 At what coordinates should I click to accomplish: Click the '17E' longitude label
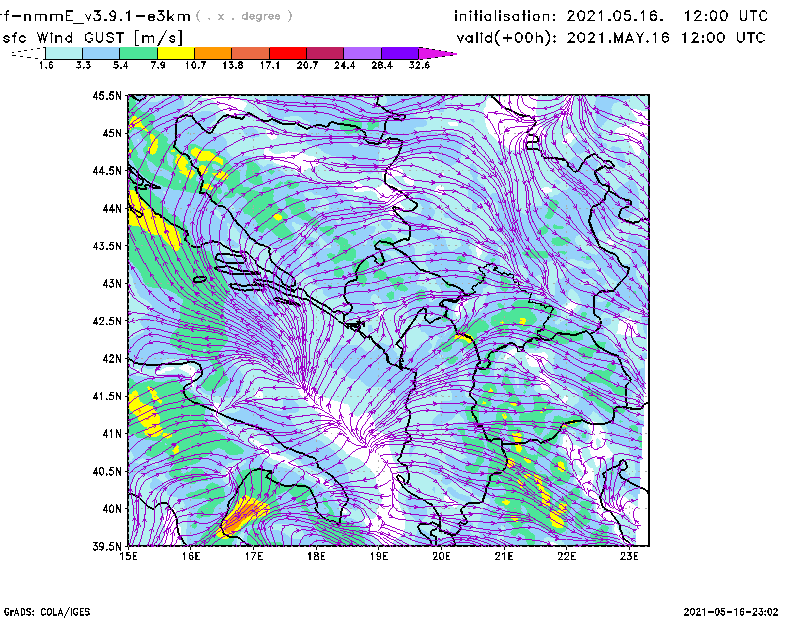(x=254, y=556)
